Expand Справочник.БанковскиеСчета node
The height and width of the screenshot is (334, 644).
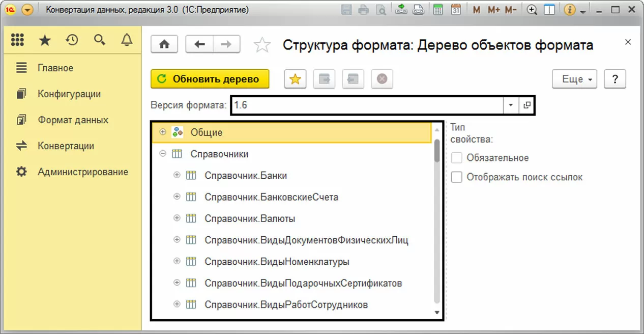coord(177,197)
